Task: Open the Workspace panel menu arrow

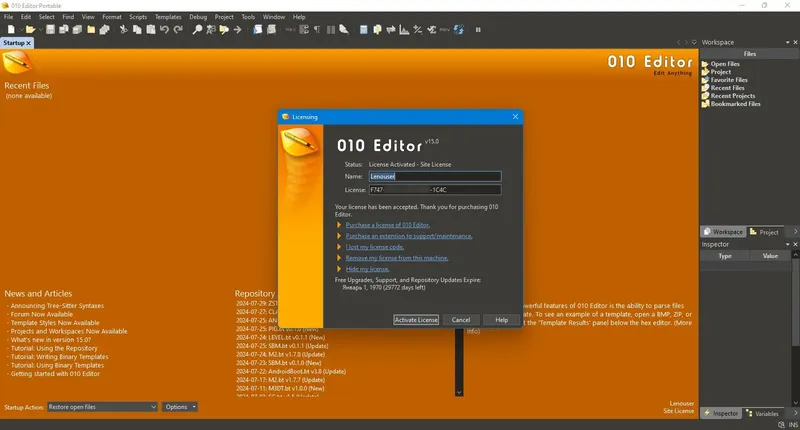Action: point(787,42)
